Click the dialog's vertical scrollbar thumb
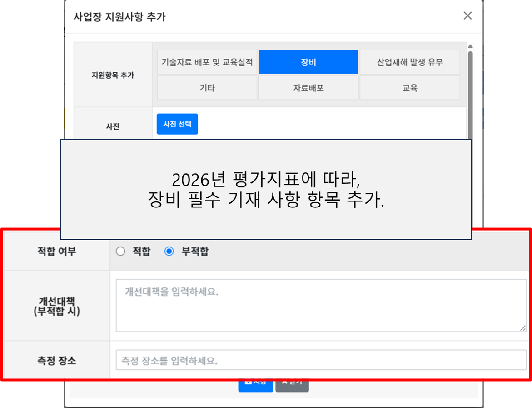 click(x=470, y=95)
